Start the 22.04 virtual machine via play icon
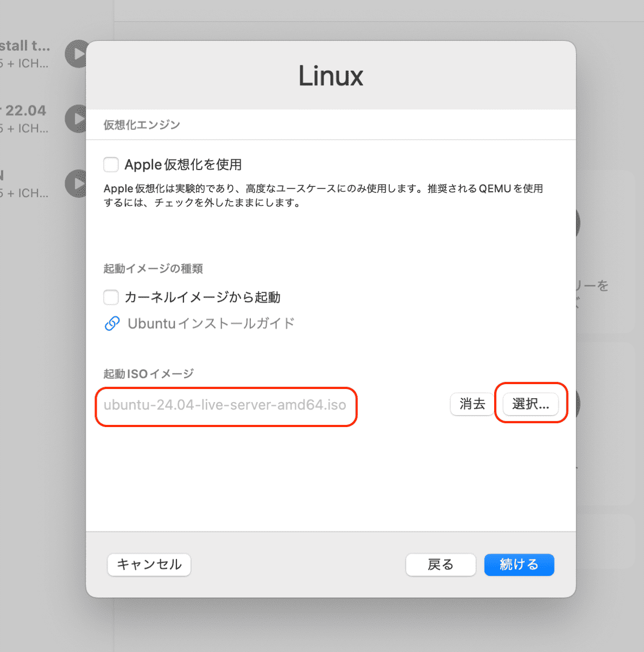Screen dimensions: 644x652 click(x=77, y=118)
